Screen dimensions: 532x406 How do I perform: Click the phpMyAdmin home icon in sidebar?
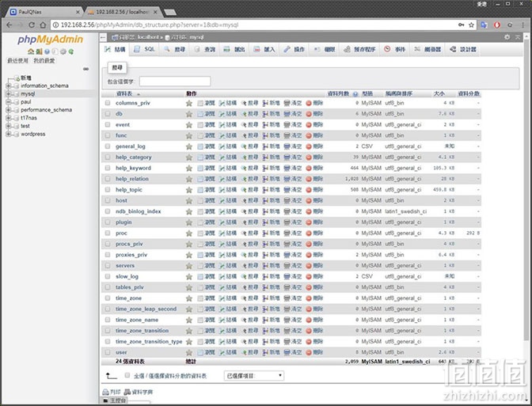tap(31, 51)
